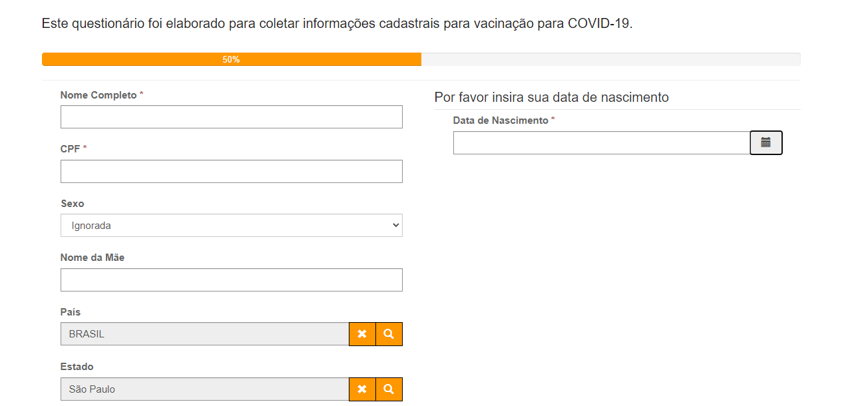Click the Data de Nascimento field
868x406 pixels.
tap(601, 142)
